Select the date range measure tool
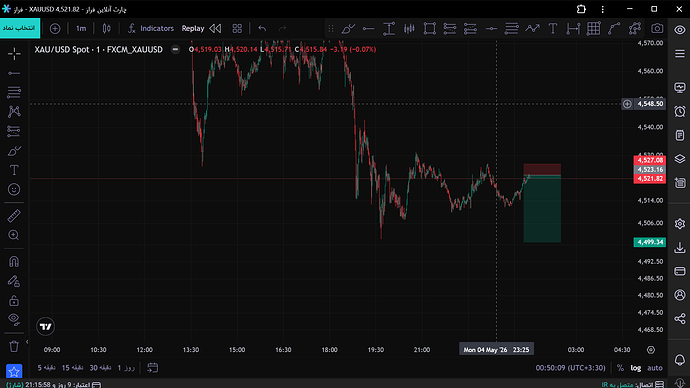The image size is (690, 388). (x=573, y=29)
